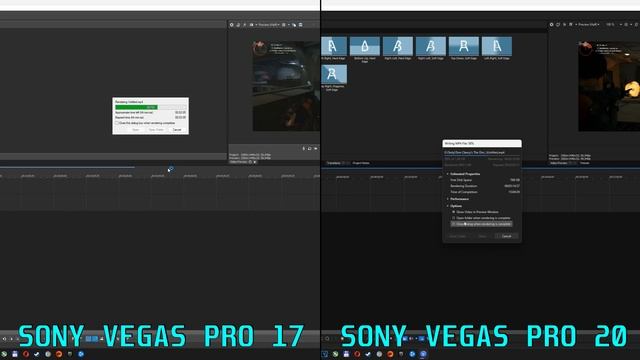
Task: Expand Performance section in render dialog
Action: [448, 199]
